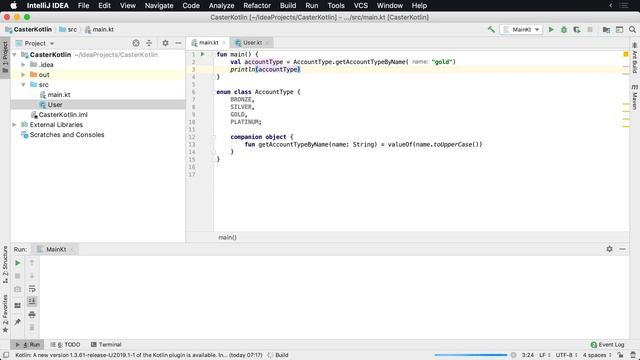
Task: Collapse all in the Project panel
Action: pyautogui.click(x=149, y=43)
